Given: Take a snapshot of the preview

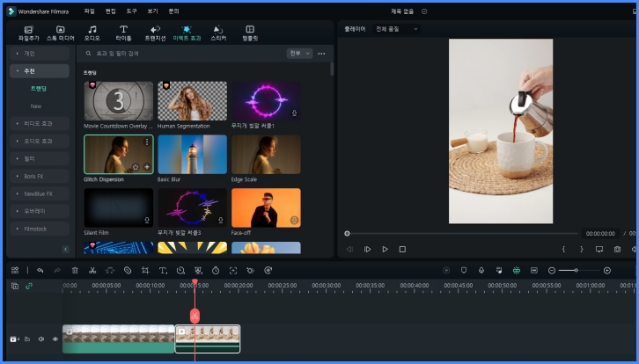Looking at the screenshot, I should click(x=617, y=249).
